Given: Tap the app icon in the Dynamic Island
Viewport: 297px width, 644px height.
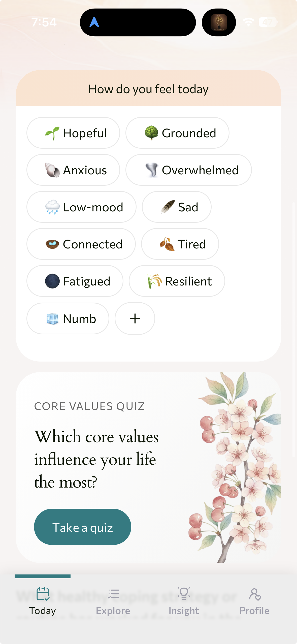Looking at the screenshot, I should click(219, 22).
